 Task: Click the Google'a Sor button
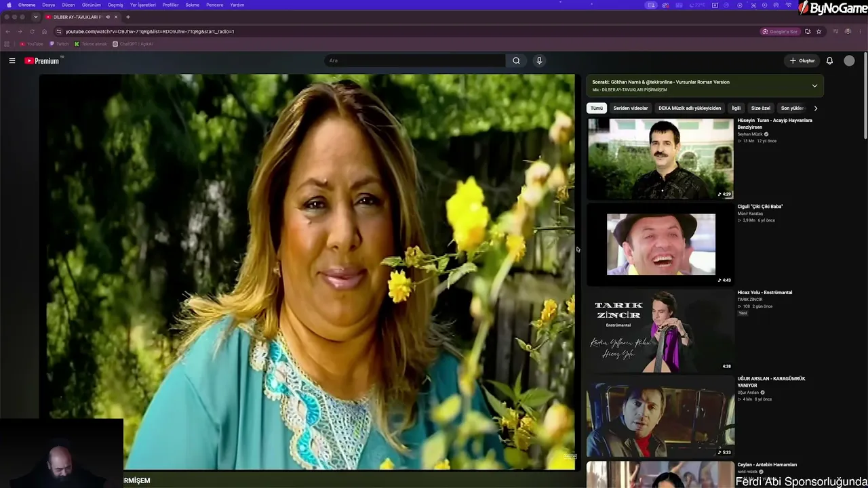[780, 31]
